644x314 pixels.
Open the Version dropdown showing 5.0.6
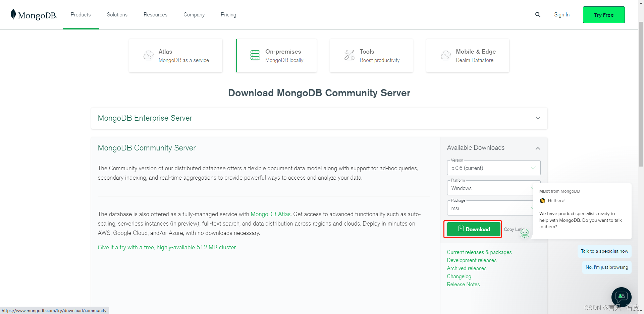pos(493,168)
